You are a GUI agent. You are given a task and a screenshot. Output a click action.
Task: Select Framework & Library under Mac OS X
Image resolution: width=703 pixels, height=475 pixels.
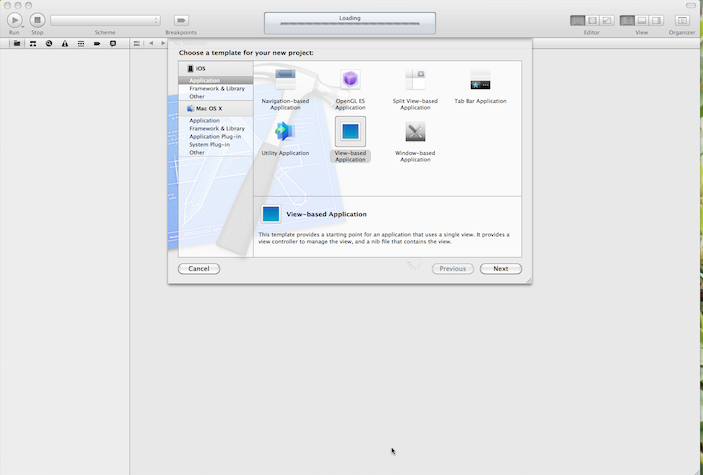pos(217,128)
